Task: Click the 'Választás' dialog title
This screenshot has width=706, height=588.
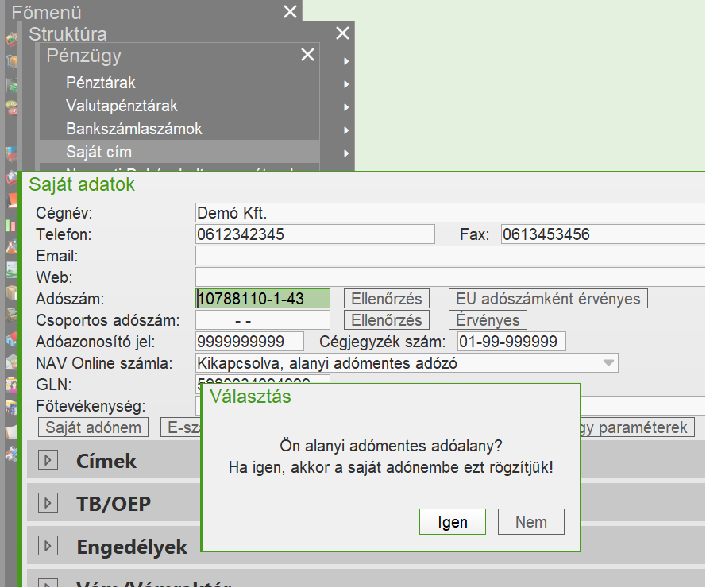Action: pyautogui.click(x=250, y=397)
